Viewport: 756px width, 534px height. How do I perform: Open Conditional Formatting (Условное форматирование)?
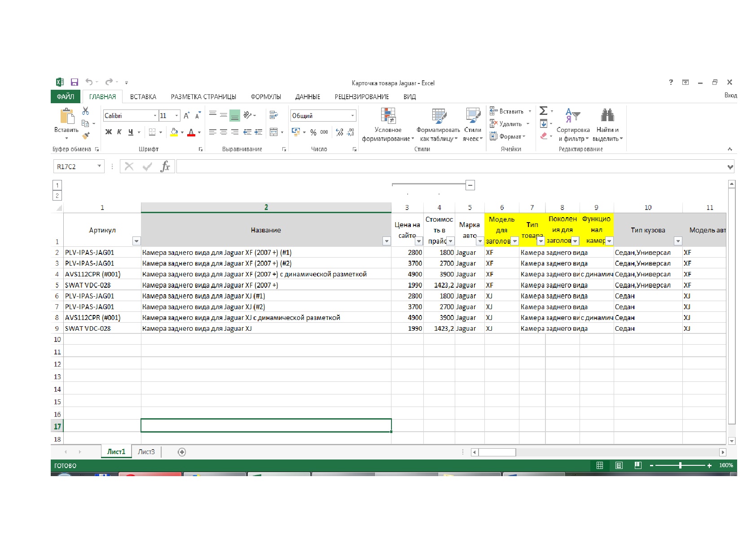388,125
